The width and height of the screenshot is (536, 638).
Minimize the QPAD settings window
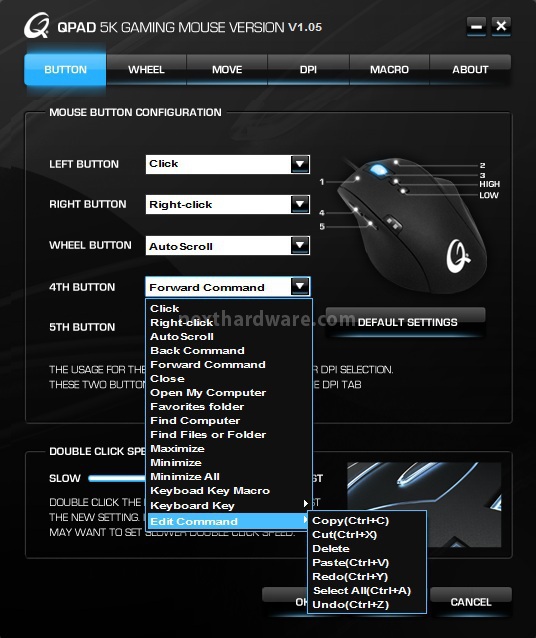click(x=476, y=26)
